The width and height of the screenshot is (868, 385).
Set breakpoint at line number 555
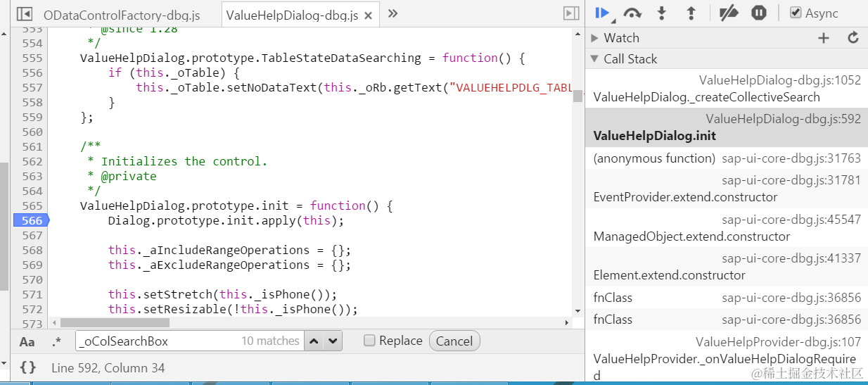coord(32,58)
